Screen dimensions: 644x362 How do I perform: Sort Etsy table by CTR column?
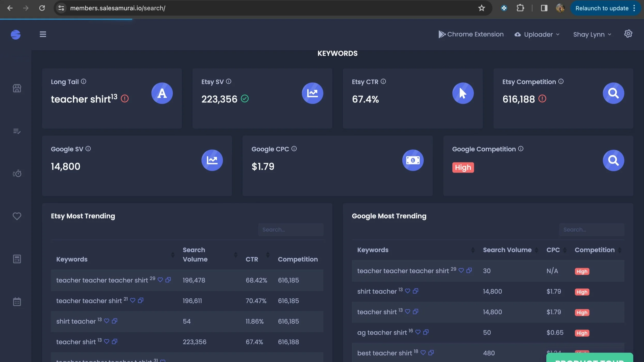pyautogui.click(x=252, y=259)
